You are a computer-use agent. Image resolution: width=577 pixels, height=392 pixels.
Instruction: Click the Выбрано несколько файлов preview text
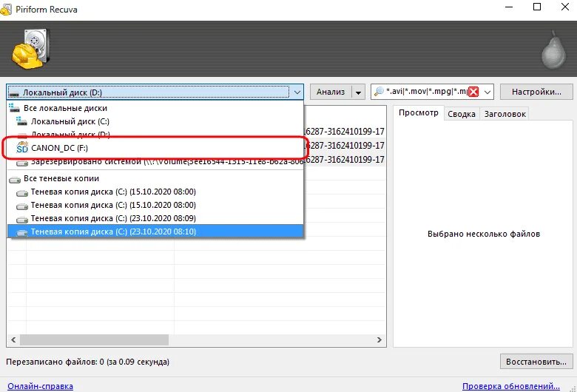pos(484,234)
